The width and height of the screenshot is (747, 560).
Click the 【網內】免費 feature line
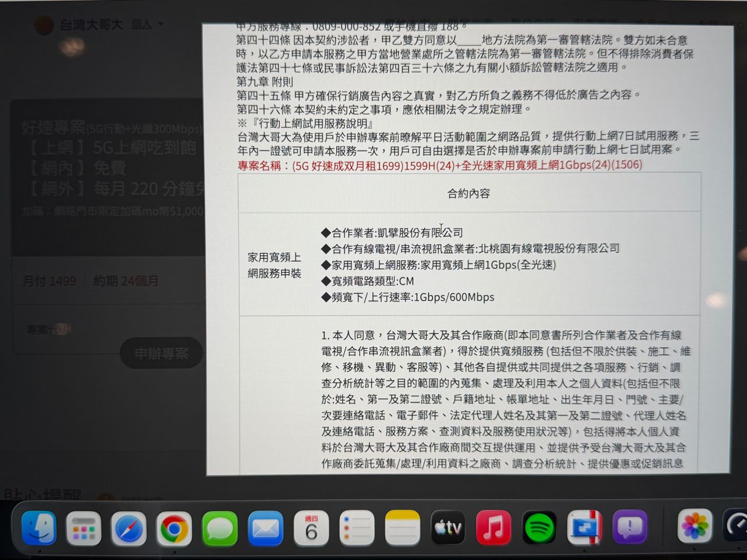78,169
